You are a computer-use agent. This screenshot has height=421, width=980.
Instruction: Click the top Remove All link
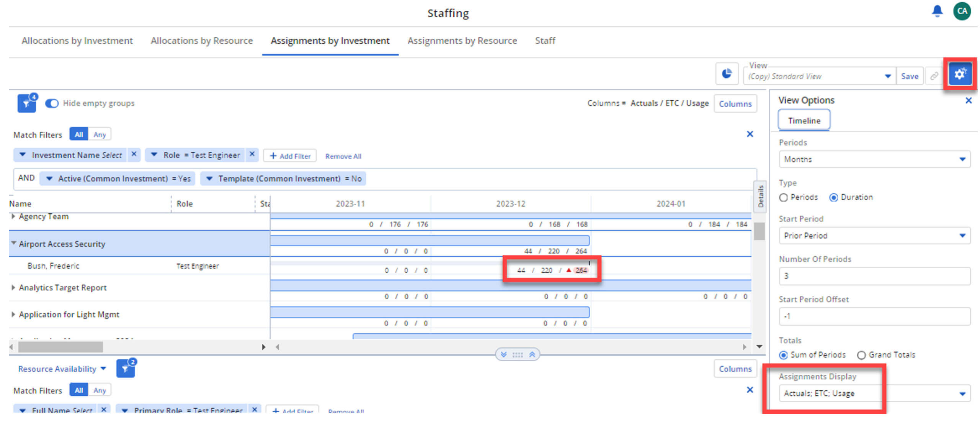click(x=343, y=156)
